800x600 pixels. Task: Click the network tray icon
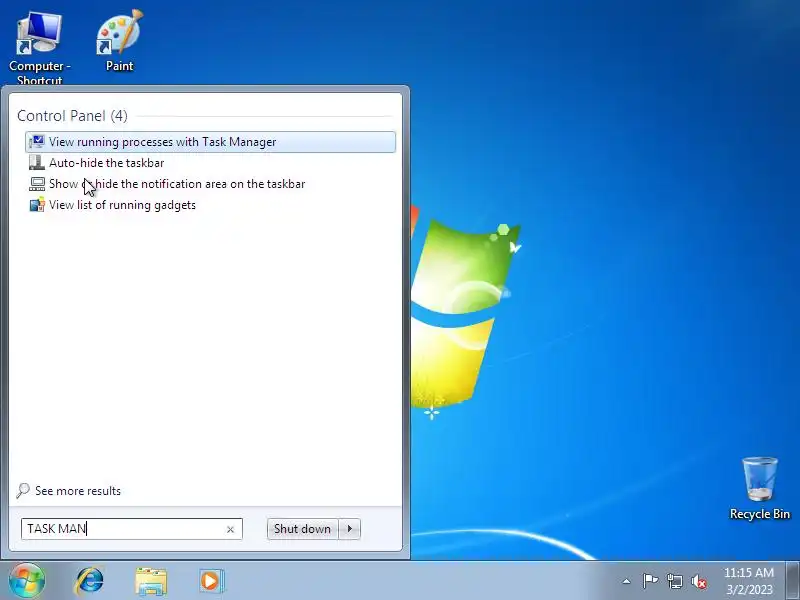pos(675,581)
